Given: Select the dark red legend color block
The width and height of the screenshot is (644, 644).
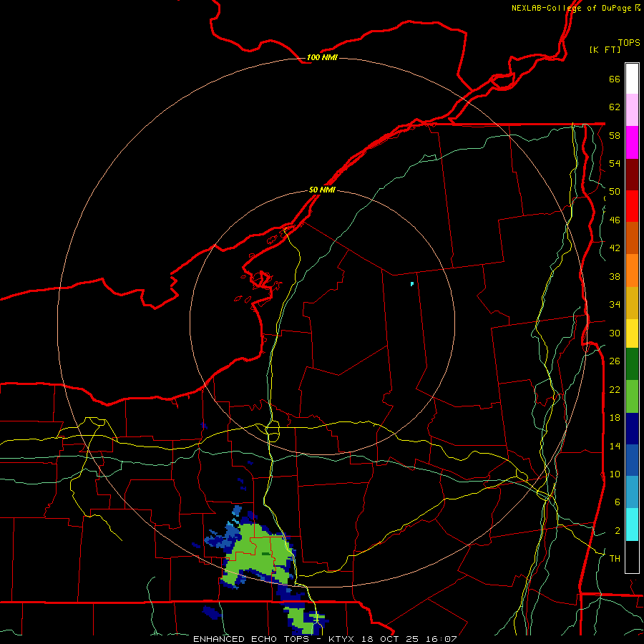Looking at the screenshot, I should pyautogui.click(x=632, y=175).
